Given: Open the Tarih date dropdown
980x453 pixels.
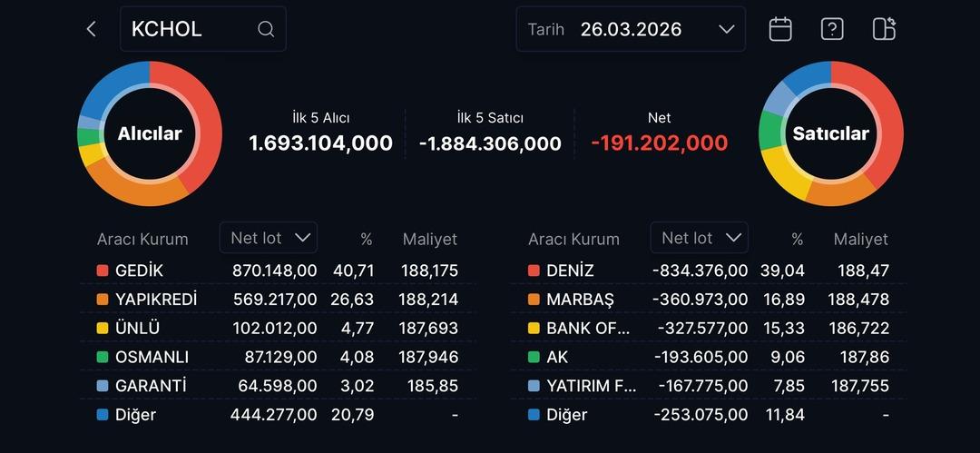Looking at the screenshot, I should tap(631, 29).
